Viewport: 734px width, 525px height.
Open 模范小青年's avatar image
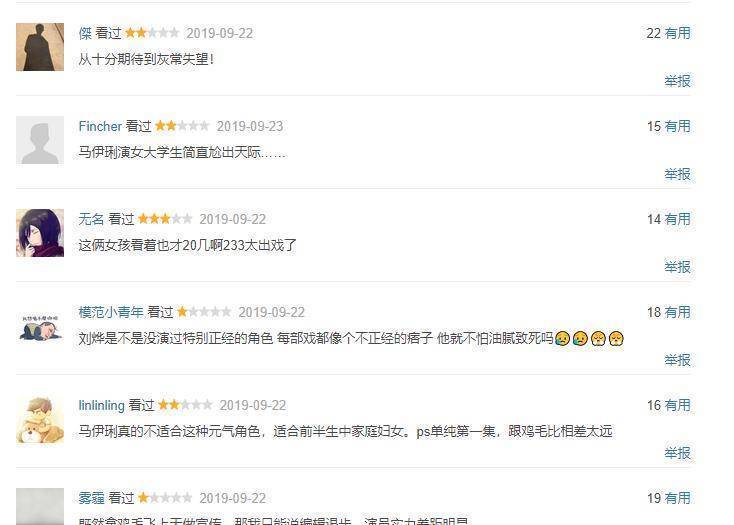pyautogui.click(x=40, y=326)
